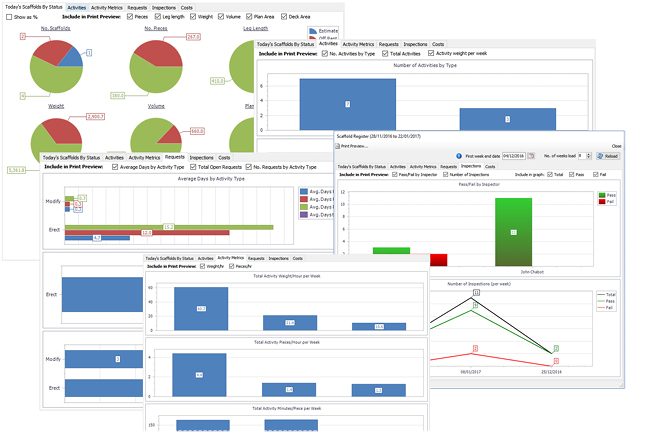Toggle Weight/hr checkbox in Activity Metrics panel
This screenshot has width=650, height=432.
[x=203, y=266]
